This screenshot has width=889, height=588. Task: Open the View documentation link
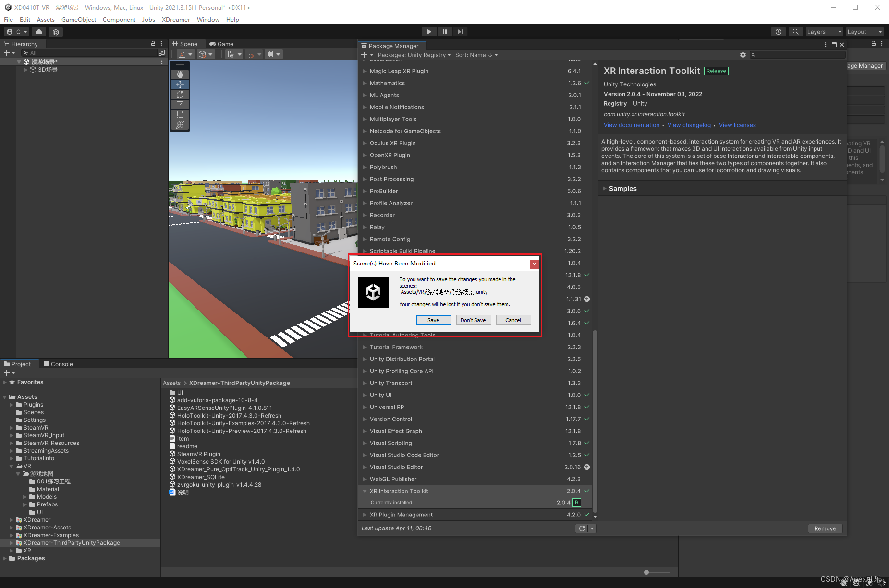(x=632, y=125)
